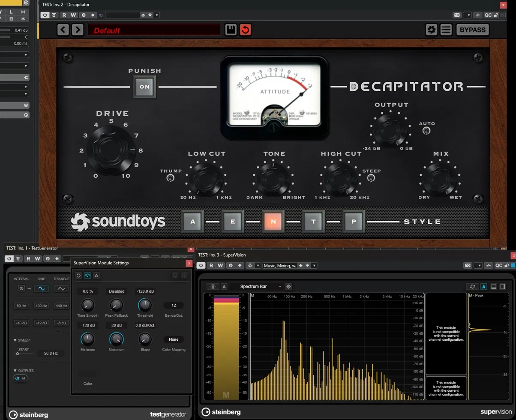Click the Peak Fallback knob
This screenshot has width=516, height=420.
point(116,305)
